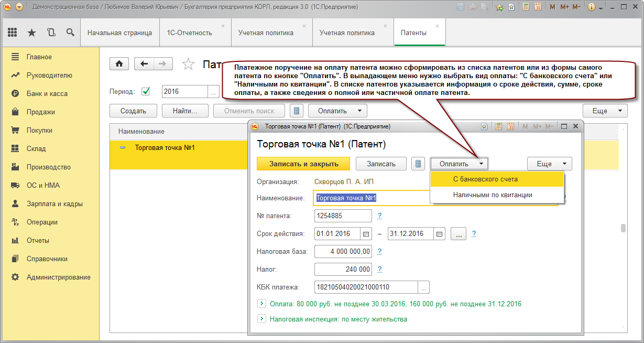This screenshot has width=644, height=343.
Task: Add Патенты page to favorites star
Action: 188,64
